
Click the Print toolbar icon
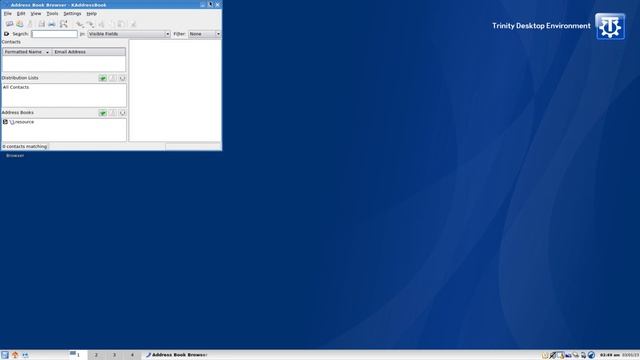coord(52,24)
